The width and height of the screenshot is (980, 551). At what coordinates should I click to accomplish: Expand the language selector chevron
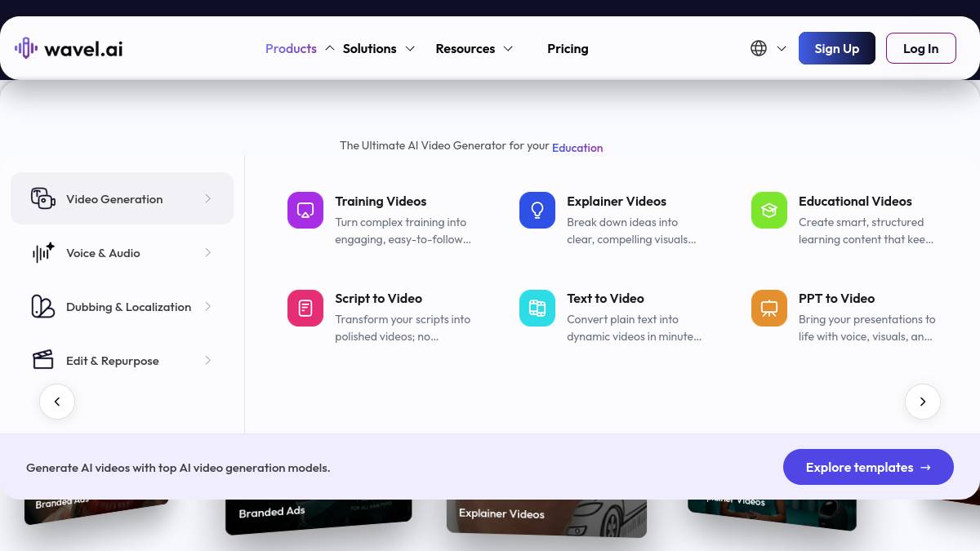pos(782,48)
